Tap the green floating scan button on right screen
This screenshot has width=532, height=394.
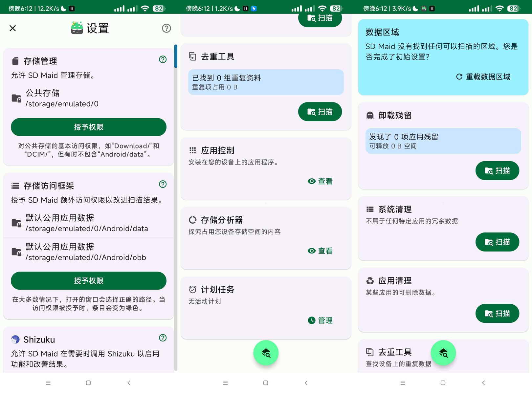point(443,353)
